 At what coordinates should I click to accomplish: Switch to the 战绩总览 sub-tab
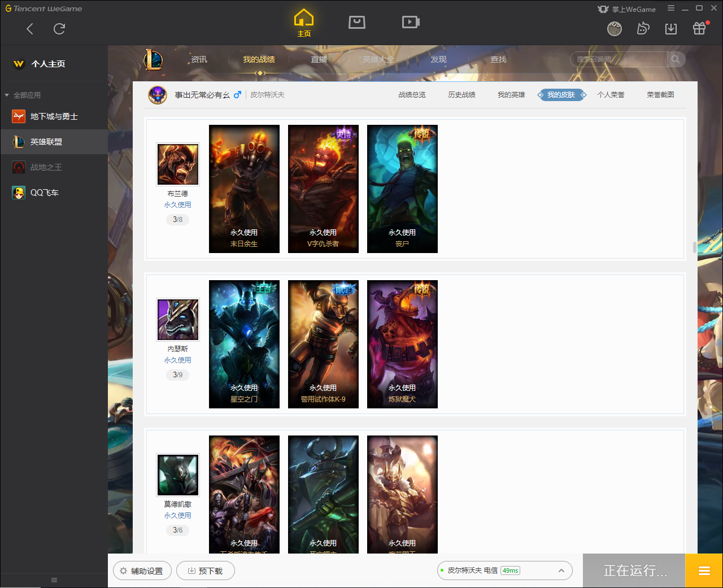pos(412,95)
